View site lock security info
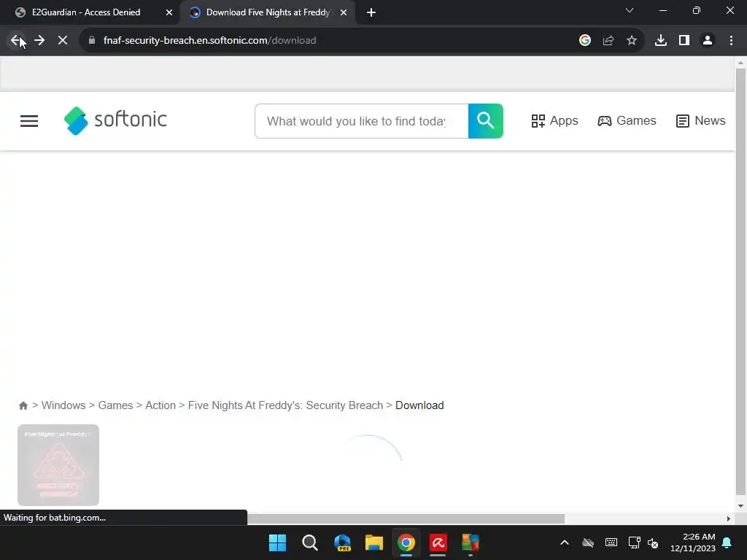The image size is (747, 560). point(92,41)
